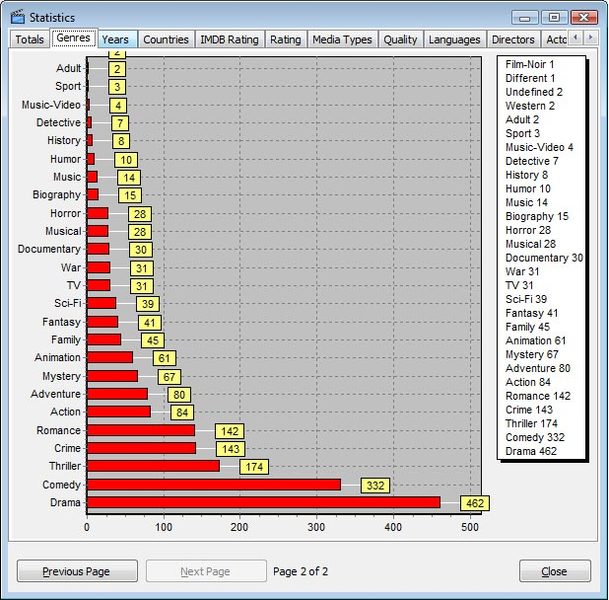Image resolution: width=609 pixels, height=600 pixels.
Task: Click the red Romance bar
Action: point(141,430)
